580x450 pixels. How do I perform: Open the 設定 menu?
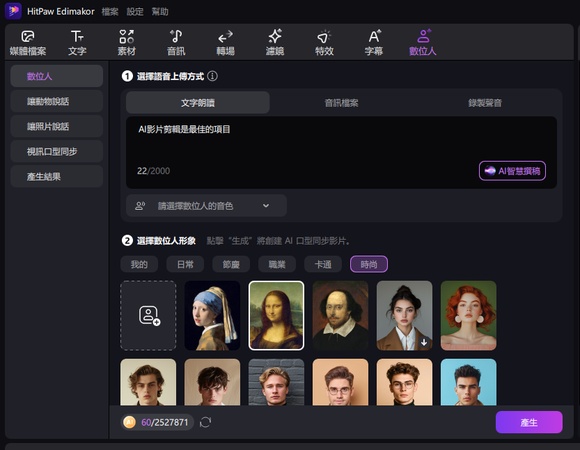coord(135,12)
